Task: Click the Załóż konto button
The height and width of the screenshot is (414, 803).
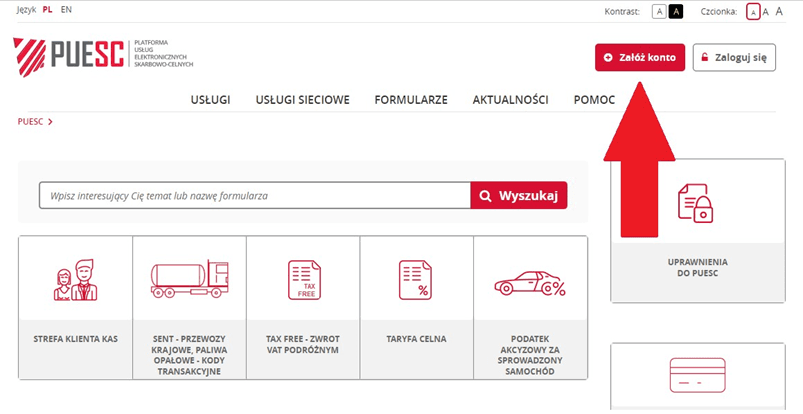Action: tap(640, 57)
